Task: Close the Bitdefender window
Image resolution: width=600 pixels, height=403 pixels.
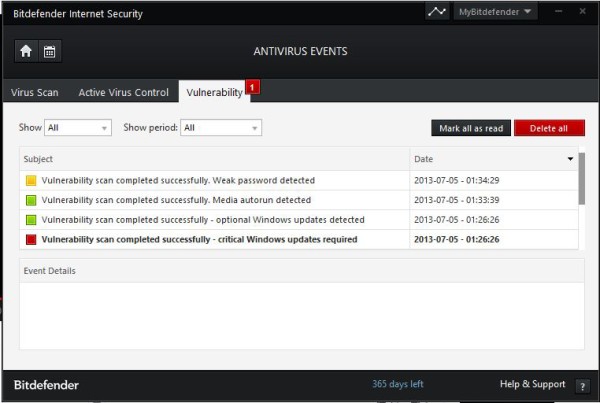Action: 582,11
